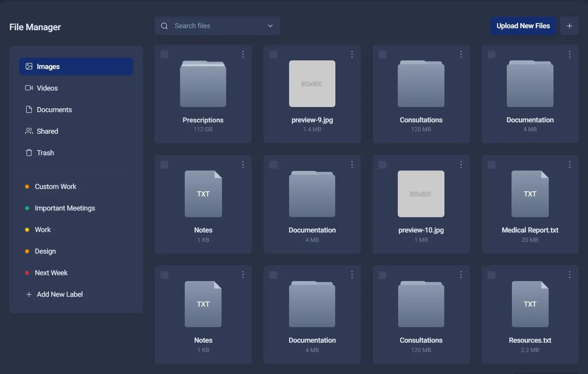Click the "Prescriptions" folder name
The height and width of the screenshot is (374, 588).
point(203,120)
